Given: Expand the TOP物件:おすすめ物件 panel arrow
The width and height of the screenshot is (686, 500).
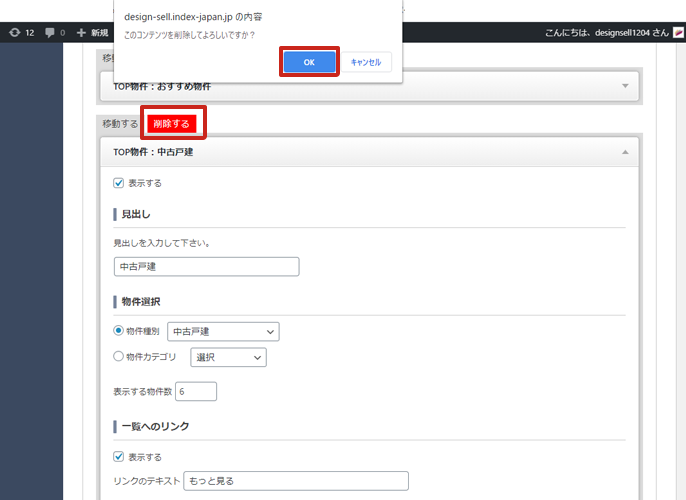Looking at the screenshot, I should (x=625, y=86).
